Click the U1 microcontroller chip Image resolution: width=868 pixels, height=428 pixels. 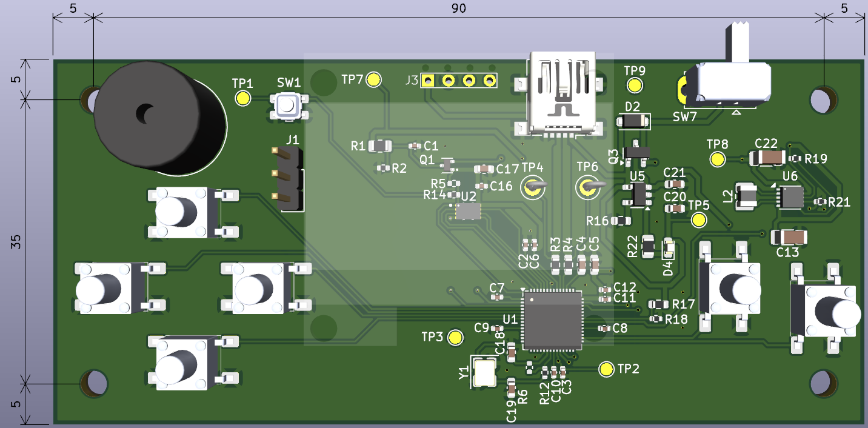pyautogui.click(x=552, y=321)
